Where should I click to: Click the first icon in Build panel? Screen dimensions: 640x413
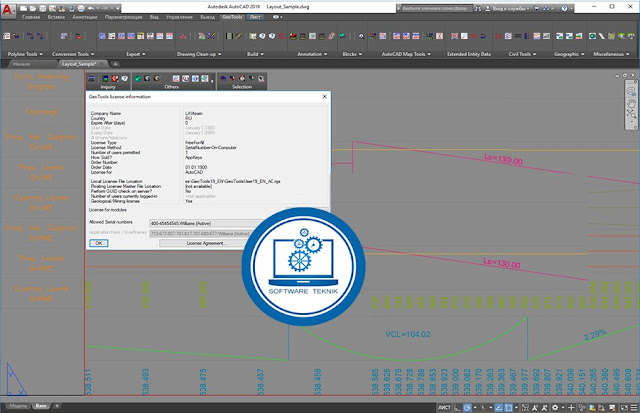point(229,36)
